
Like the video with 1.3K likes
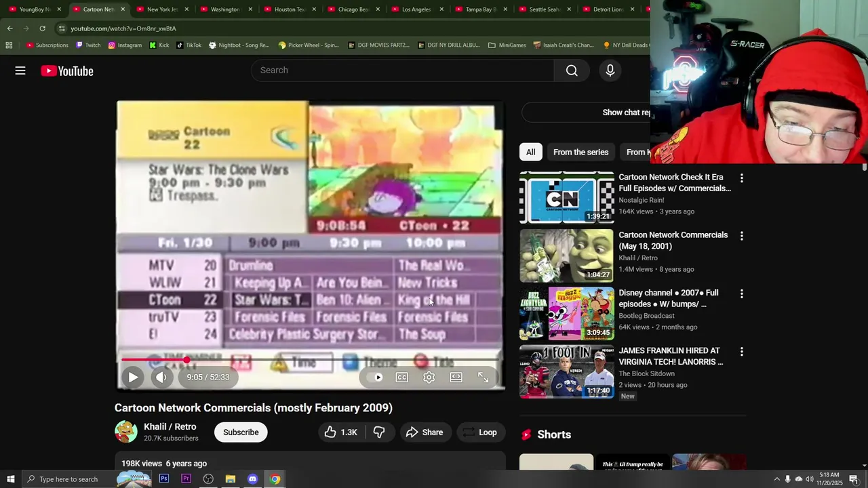coord(341,432)
